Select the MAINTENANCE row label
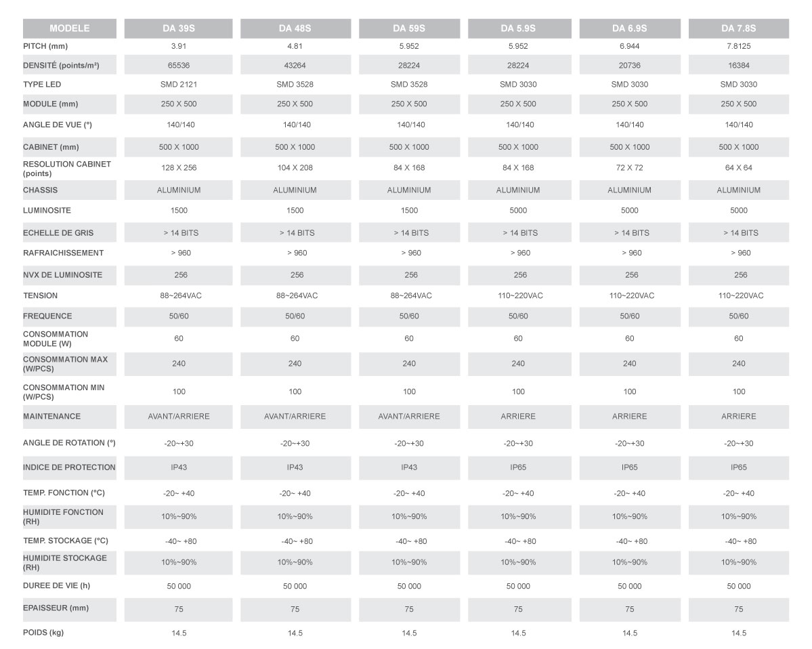This screenshot has height=649, width=812. [51, 417]
